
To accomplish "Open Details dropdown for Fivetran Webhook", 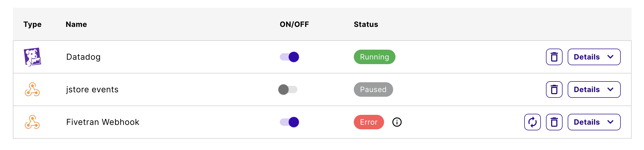I will tap(594, 122).
